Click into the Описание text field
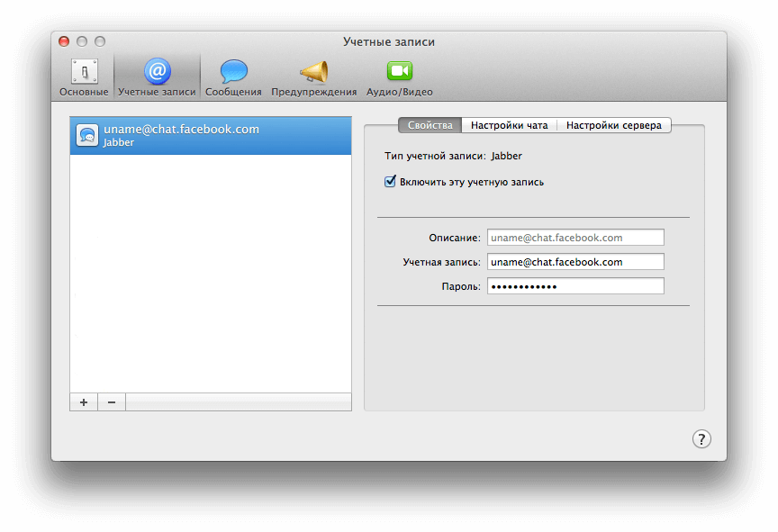The width and height of the screenshot is (778, 532). [575, 238]
